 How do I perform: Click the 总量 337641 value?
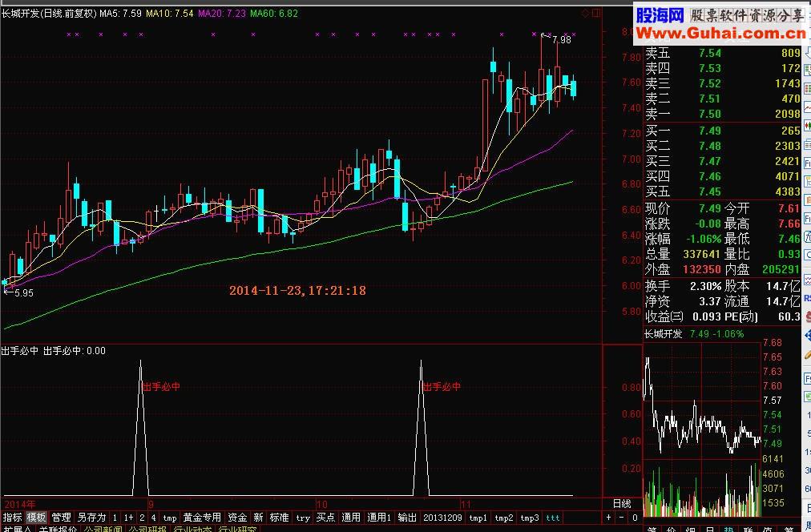[701, 254]
